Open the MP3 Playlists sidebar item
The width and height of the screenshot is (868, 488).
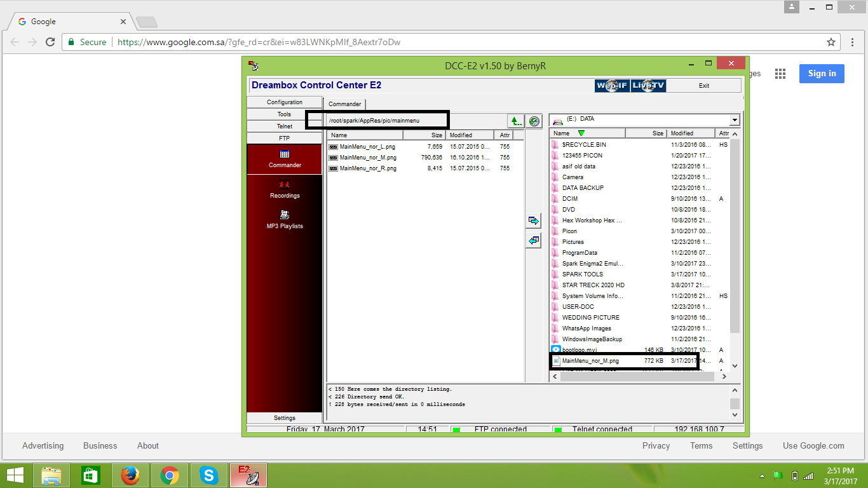(285, 220)
